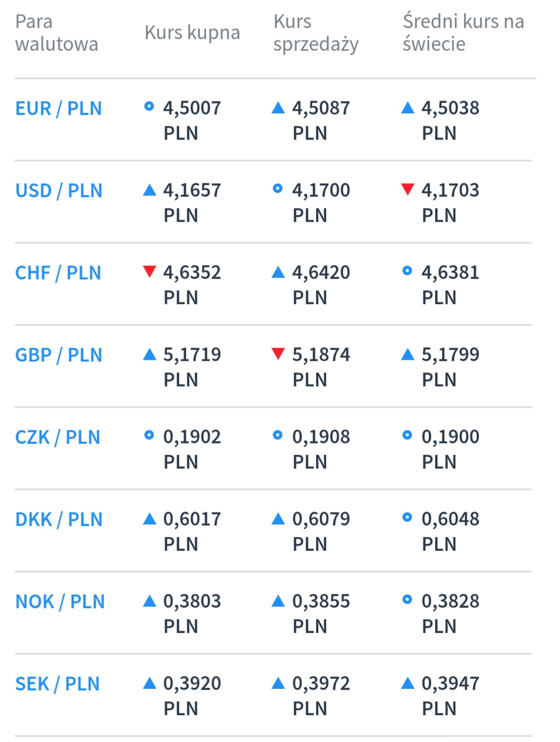Click the Kurs kupna column header
Screen dimensions: 560x742
[192, 33]
